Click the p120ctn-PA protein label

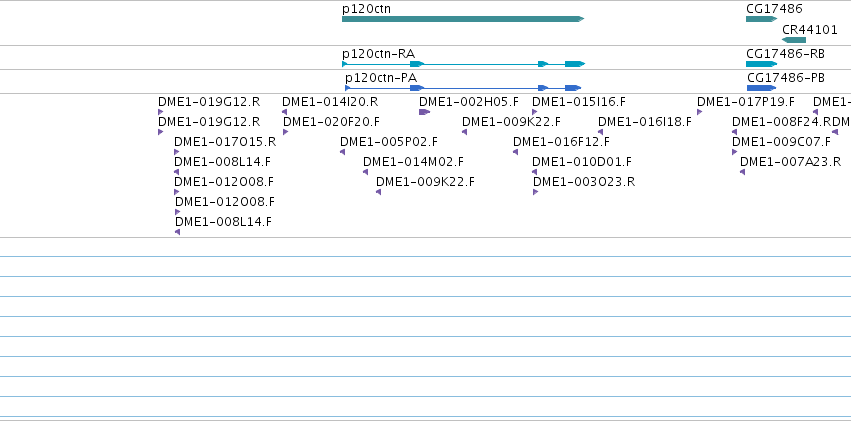point(381,78)
